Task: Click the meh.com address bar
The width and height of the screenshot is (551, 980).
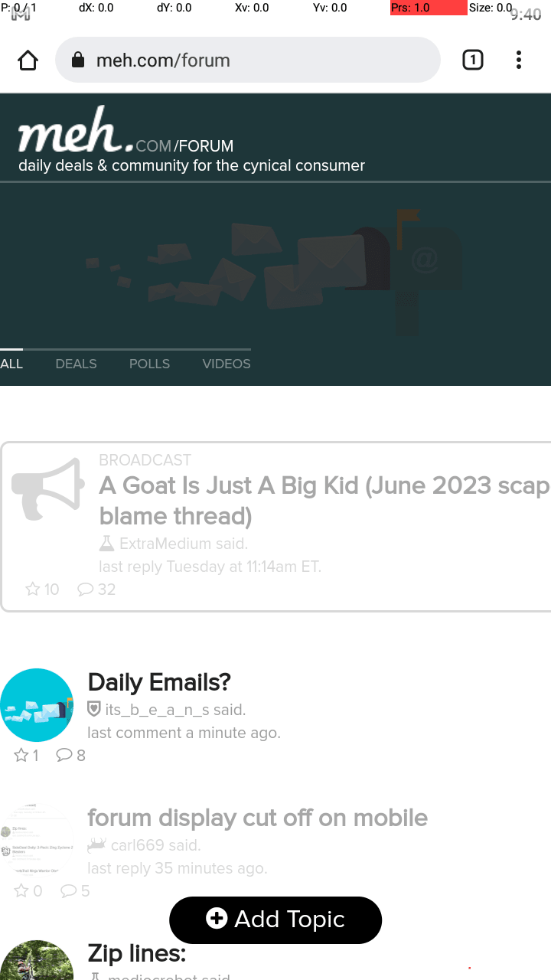Action: (x=248, y=60)
